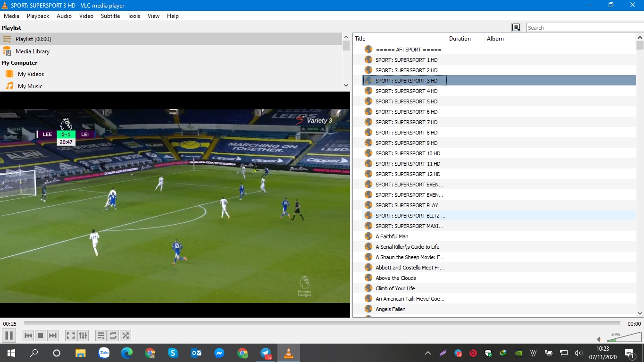The width and height of the screenshot is (644, 362).
Task: Click globe icon beside SUPERSPORT 6 HD
Action: click(368, 112)
